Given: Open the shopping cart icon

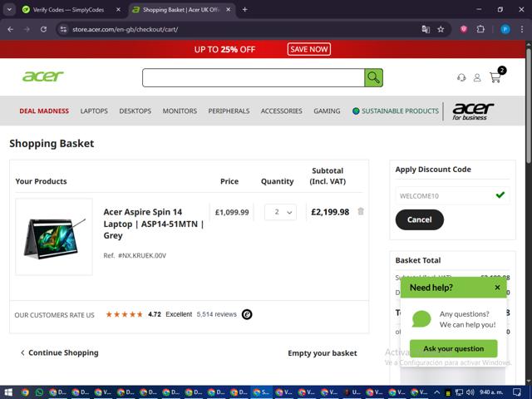Looking at the screenshot, I should pos(495,77).
